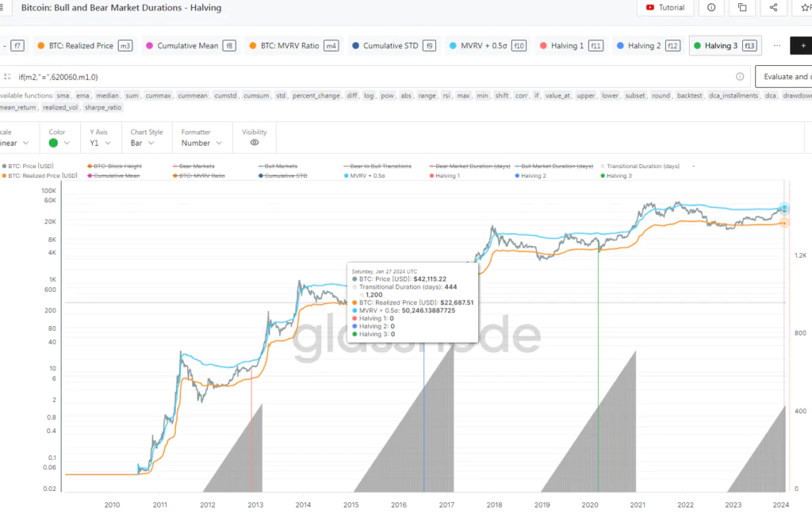This screenshot has height=514, width=812.
Task: Toggle Bull Market Duration (days) legend series
Action: (554, 167)
